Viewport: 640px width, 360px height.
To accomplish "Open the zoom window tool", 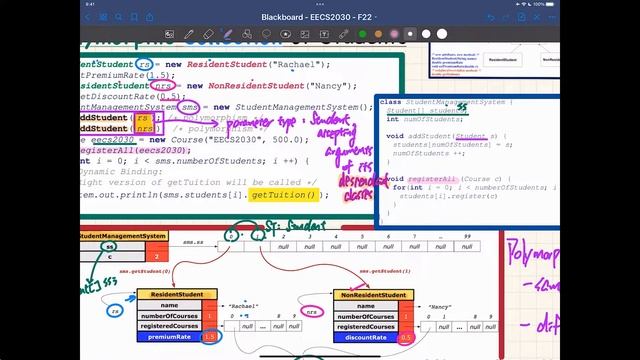I will coord(169,34).
